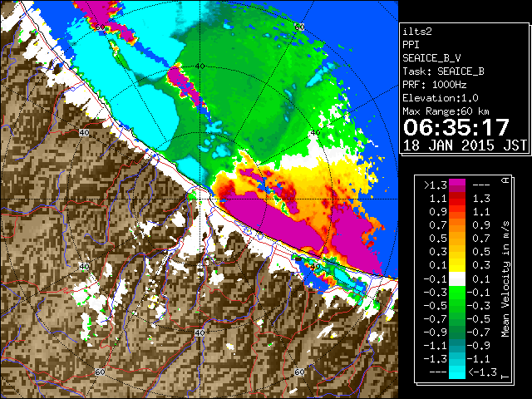Image resolution: width=532 pixels, height=399 pixels.
Task: Click the '40' range label due south of center
Action: click(x=199, y=332)
